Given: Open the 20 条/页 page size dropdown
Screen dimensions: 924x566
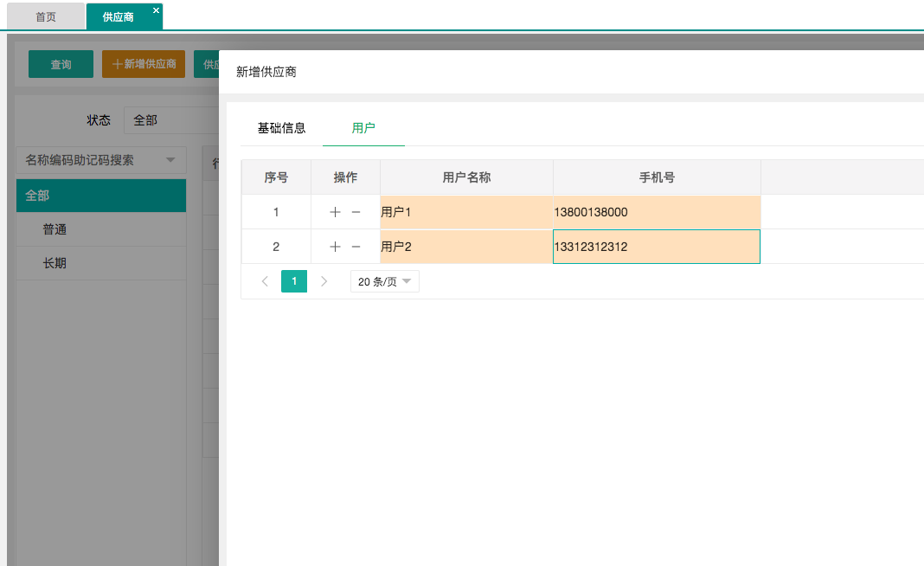Looking at the screenshot, I should pyautogui.click(x=384, y=281).
